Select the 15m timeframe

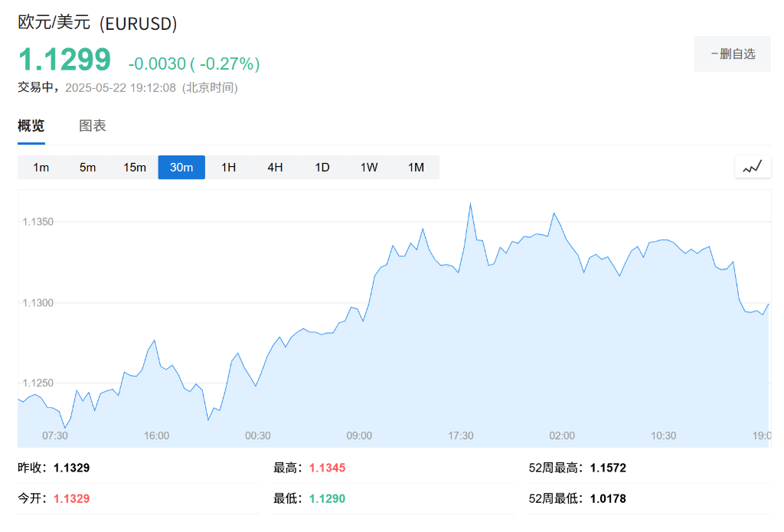click(134, 167)
